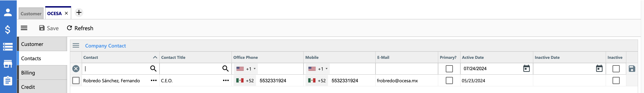Open Mobile country code dropdown

coord(317,69)
